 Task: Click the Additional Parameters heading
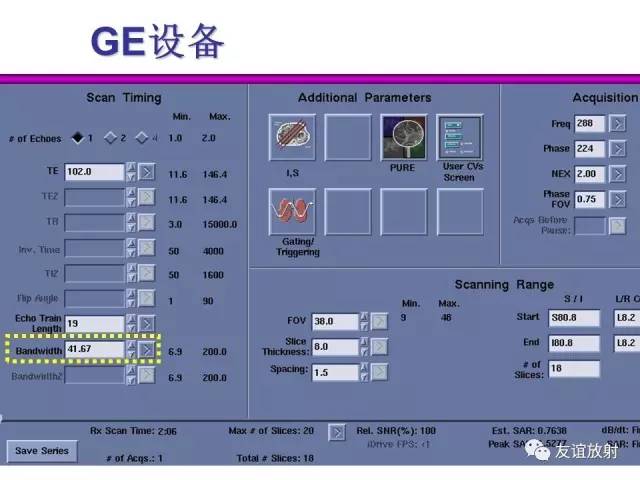[364, 98]
